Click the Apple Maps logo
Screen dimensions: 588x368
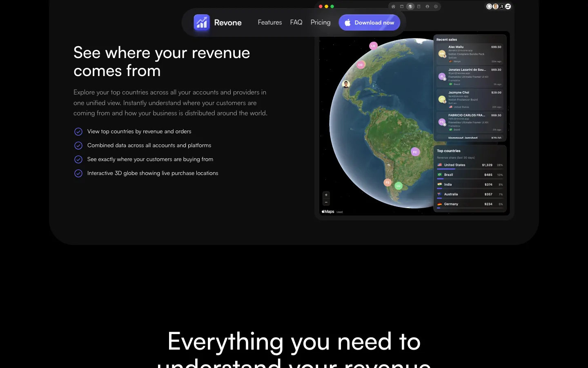tap(328, 211)
